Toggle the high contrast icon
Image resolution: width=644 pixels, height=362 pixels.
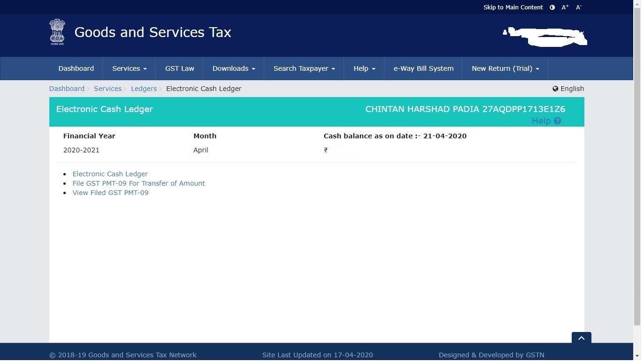[x=552, y=8]
